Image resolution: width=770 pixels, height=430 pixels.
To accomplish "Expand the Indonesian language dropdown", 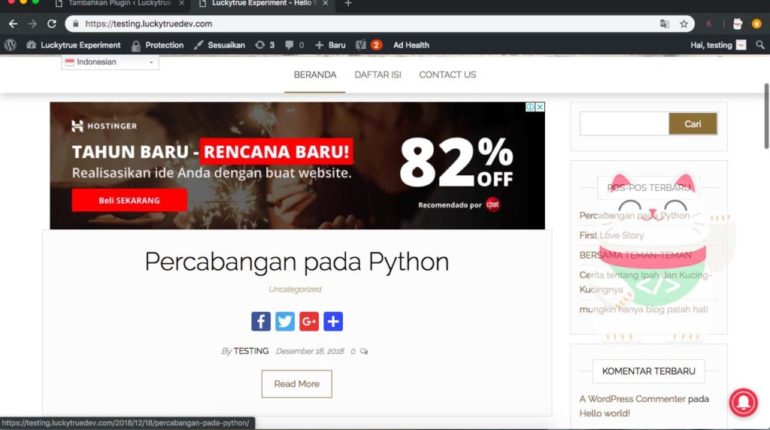I will (x=110, y=62).
